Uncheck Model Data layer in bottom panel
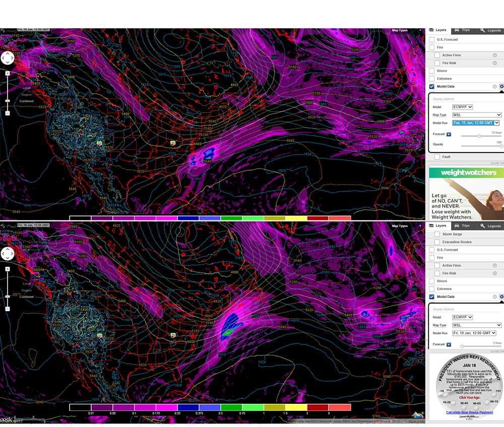The width and height of the screenshot is (504, 427). 432,297
